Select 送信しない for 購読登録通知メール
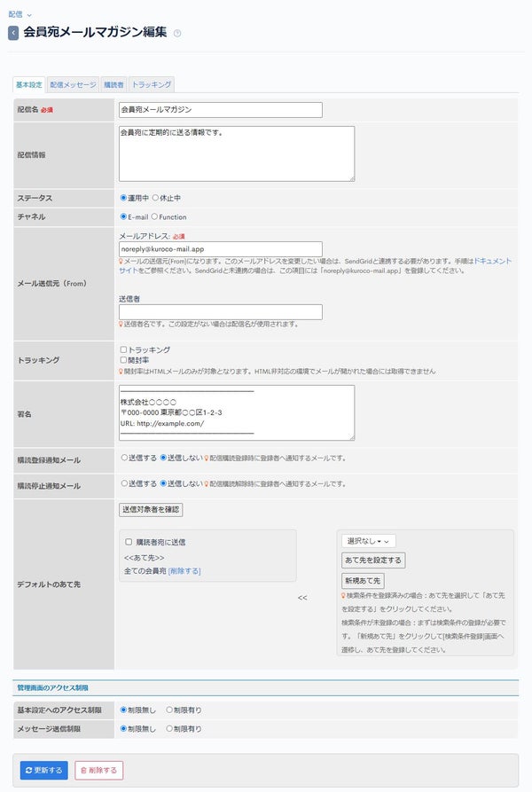Viewport: 532px width, 792px height. (x=163, y=458)
